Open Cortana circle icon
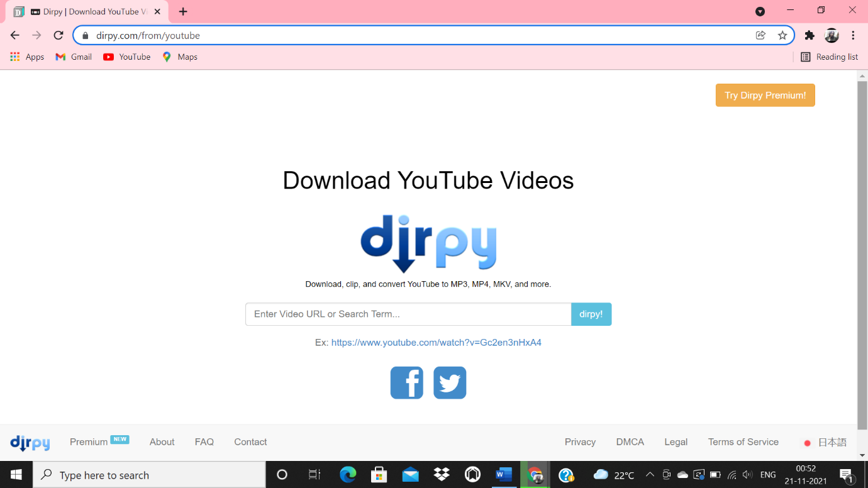This screenshot has height=488, width=868. (x=282, y=475)
